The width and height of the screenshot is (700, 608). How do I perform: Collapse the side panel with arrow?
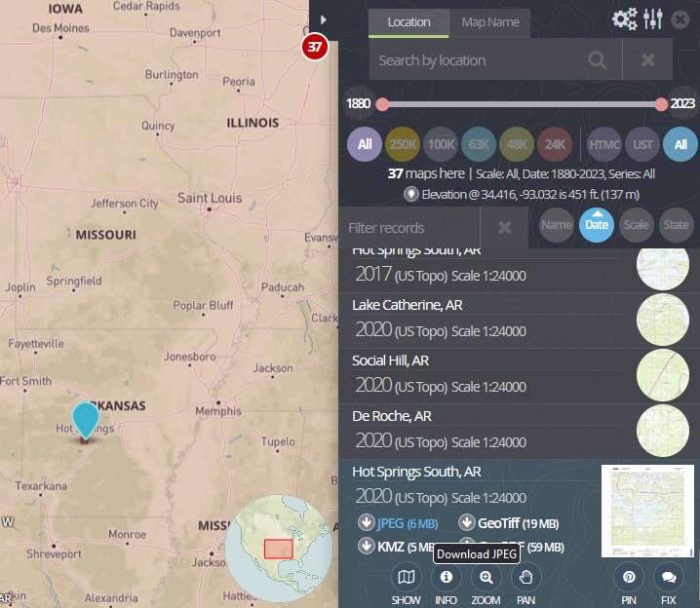324,20
